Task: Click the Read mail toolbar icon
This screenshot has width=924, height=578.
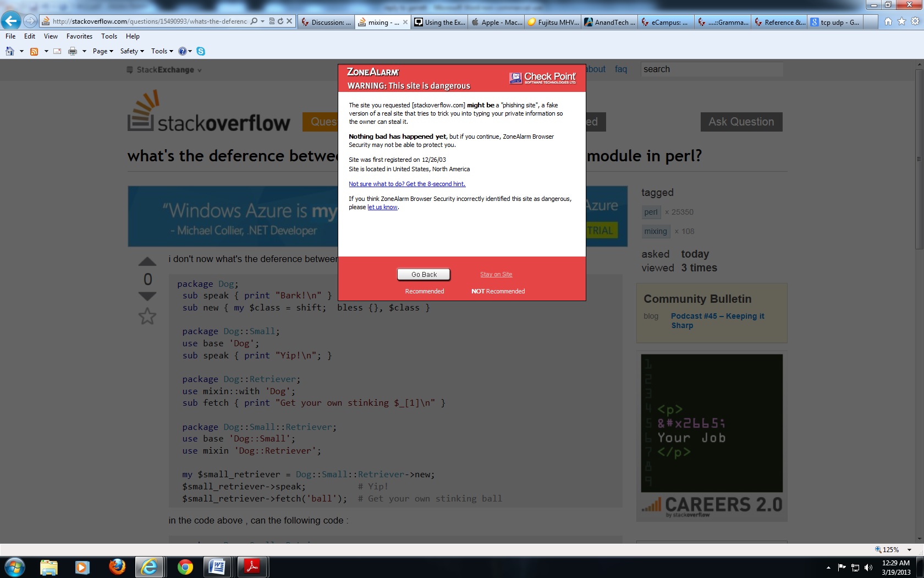Action: 57,51
